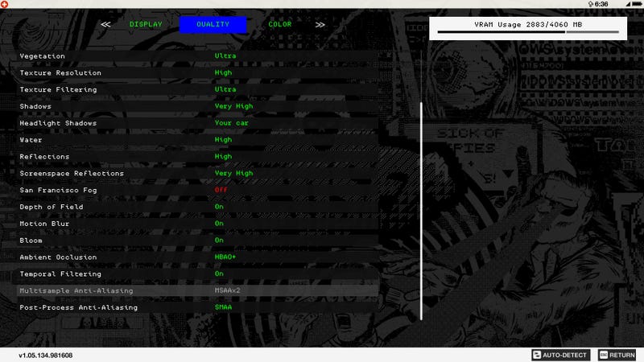
Task: Select the Headlight Shadows label
Action: click(58, 123)
